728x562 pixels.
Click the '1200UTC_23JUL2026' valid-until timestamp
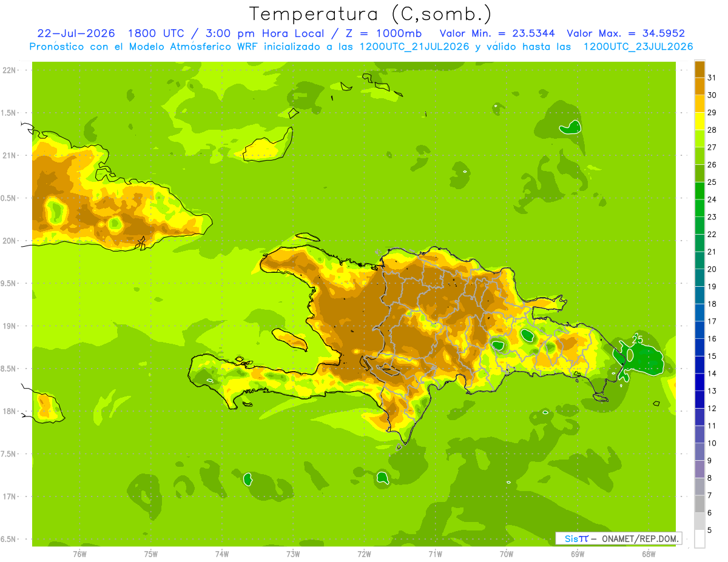638,47
